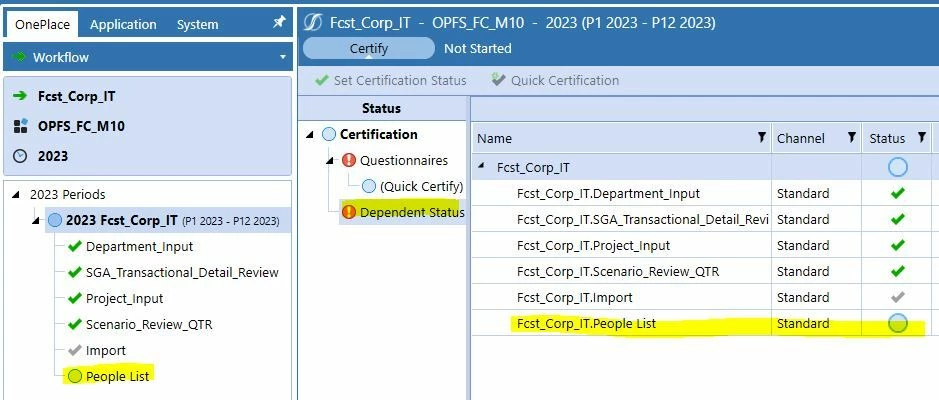The height and width of the screenshot is (400, 939).
Task: Click status check of SGA_Transactional_Detail row in grid
Action: [897, 219]
